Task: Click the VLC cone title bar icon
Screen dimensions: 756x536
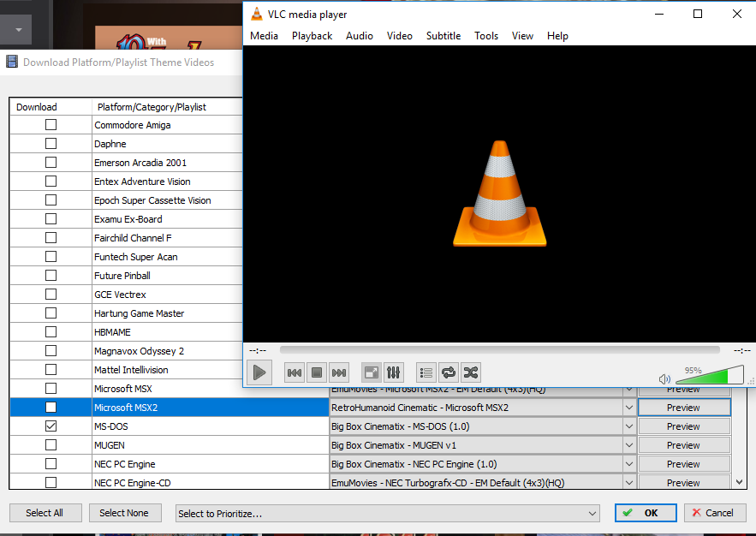Action: (x=257, y=14)
